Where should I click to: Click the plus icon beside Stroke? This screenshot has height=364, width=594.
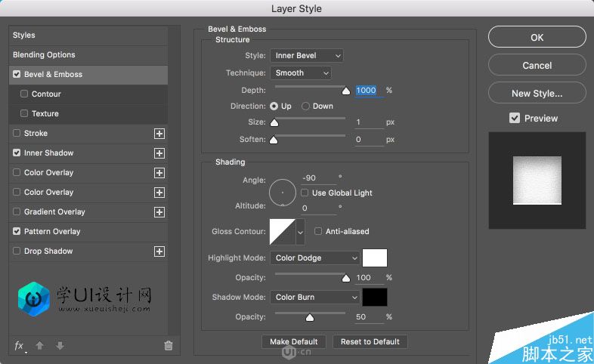(x=159, y=134)
